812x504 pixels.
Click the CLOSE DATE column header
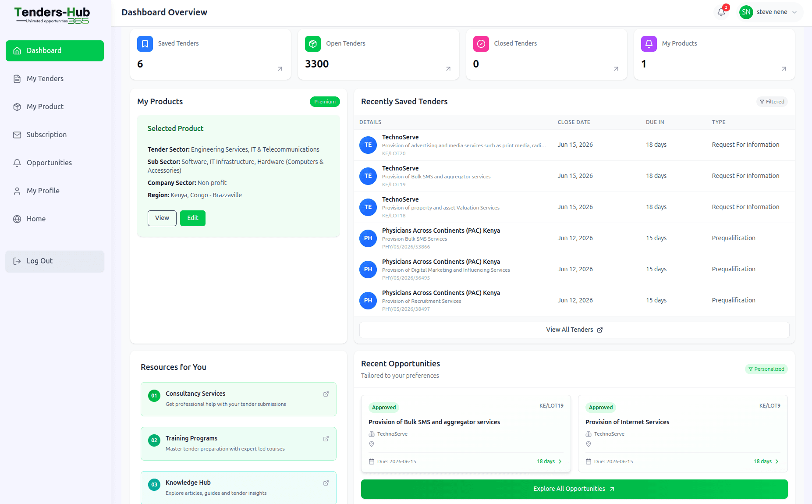(574, 122)
